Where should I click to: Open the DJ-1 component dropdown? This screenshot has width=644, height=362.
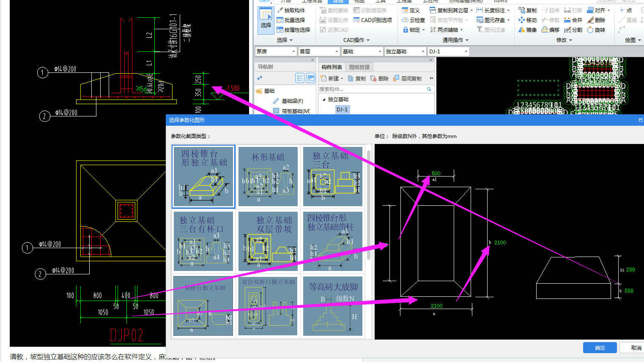pyautogui.click(x=466, y=51)
